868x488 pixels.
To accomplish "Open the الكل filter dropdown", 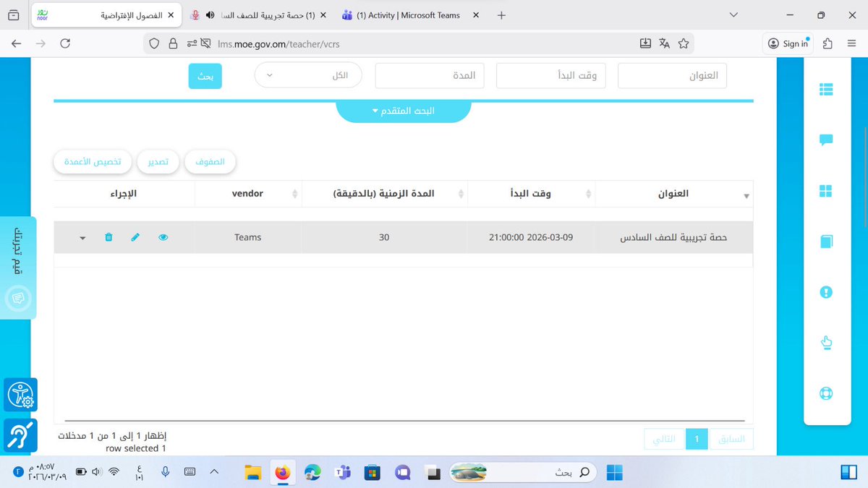I will tap(308, 74).
